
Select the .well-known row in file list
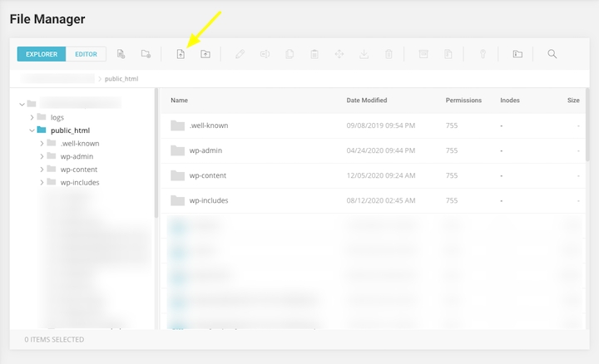point(374,125)
